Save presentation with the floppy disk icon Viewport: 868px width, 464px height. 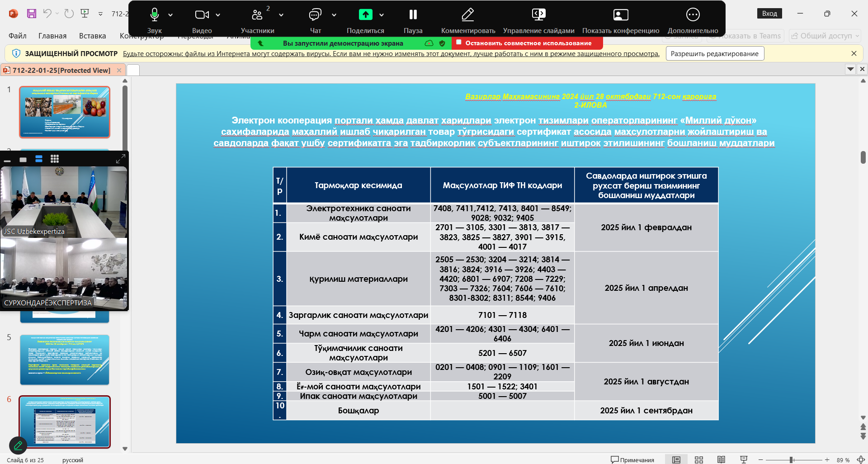coord(31,14)
